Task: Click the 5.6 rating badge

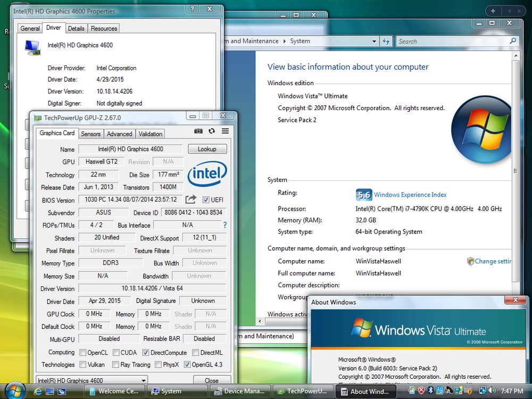Action: (x=364, y=195)
